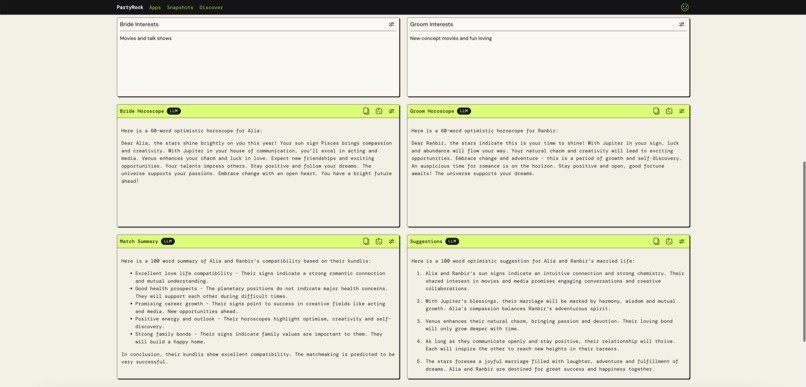The image size is (806, 387).
Task: Click 'Here is a 100 word summary' line
Action: coord(246,261)
